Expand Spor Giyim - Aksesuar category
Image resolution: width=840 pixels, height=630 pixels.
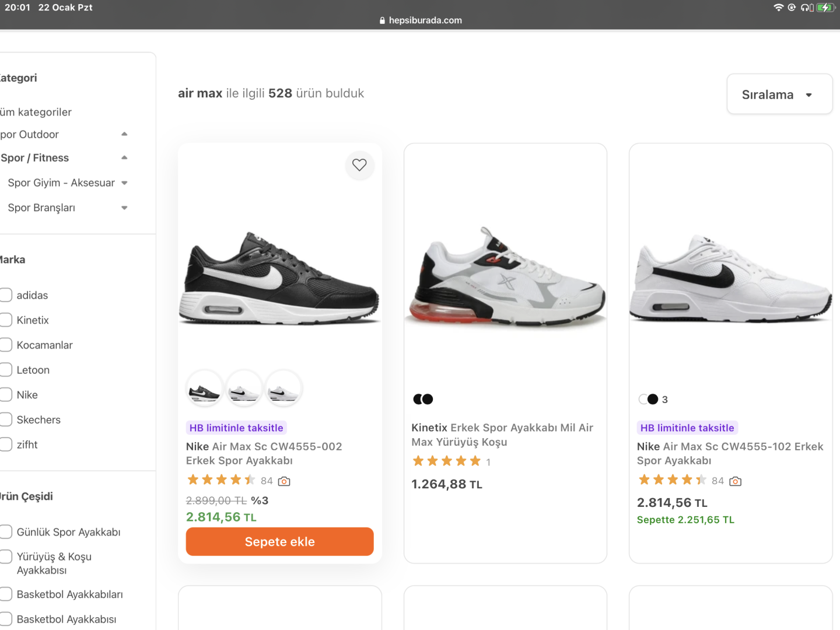[124, 183]
